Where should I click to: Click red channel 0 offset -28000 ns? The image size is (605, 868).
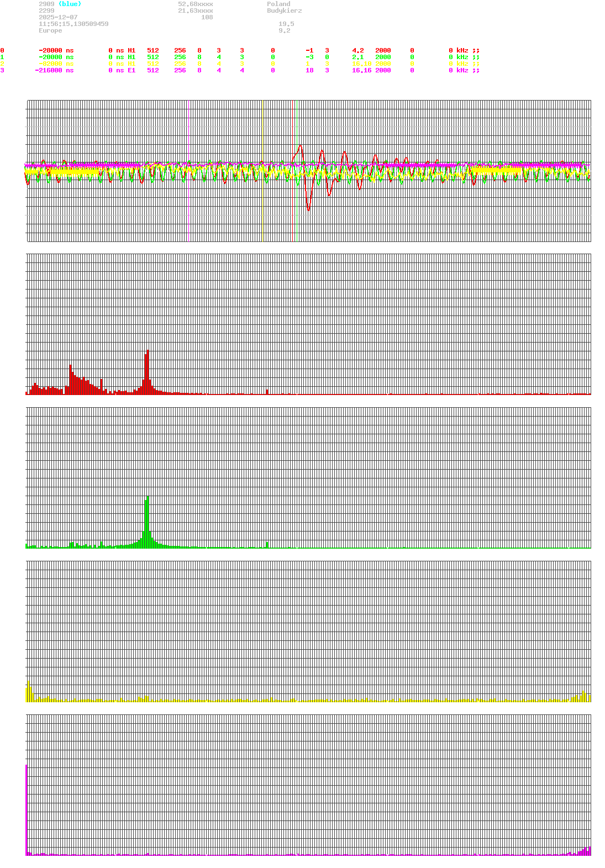(x=56, y=50)
